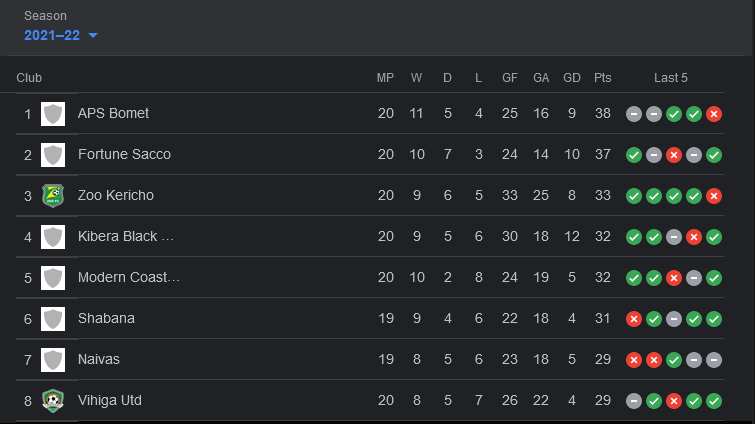The width and height of the screenshot is (755, 424).
Task: Select the Shabana team name
Action: click(106, 318)
